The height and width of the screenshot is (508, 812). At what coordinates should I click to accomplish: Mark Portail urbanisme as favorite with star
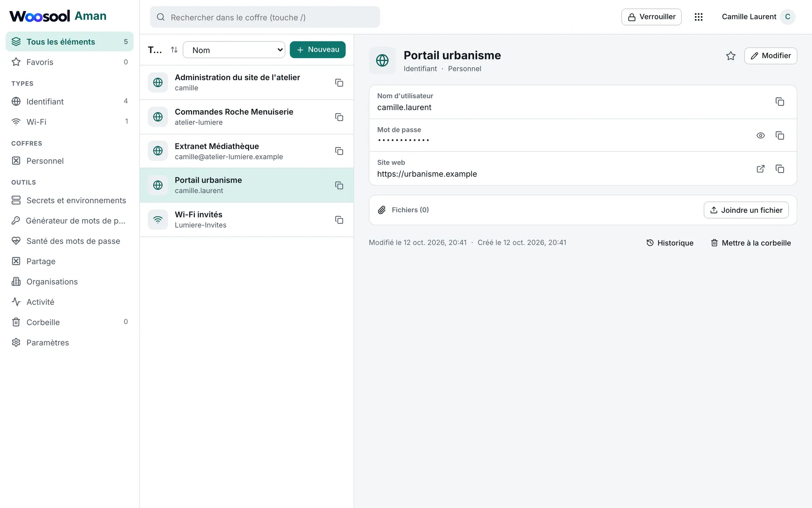[730, 56]
